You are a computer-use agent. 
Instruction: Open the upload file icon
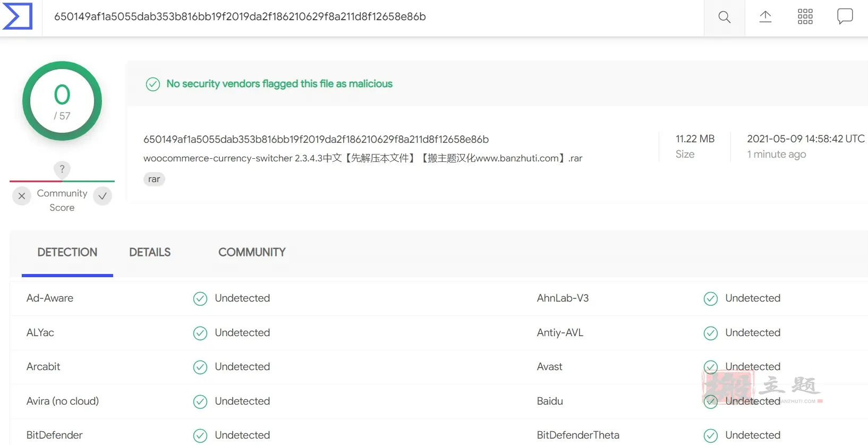765,16
